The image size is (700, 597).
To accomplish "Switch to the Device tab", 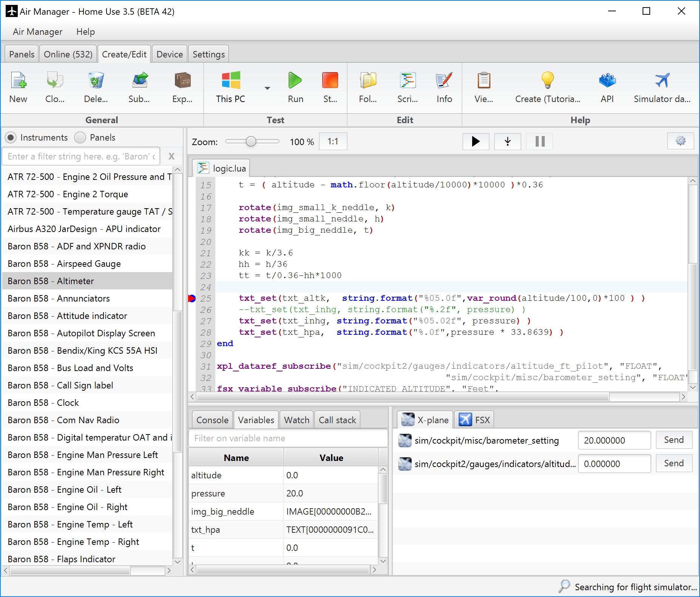I will pyautogui.click(x=170, y=54).
